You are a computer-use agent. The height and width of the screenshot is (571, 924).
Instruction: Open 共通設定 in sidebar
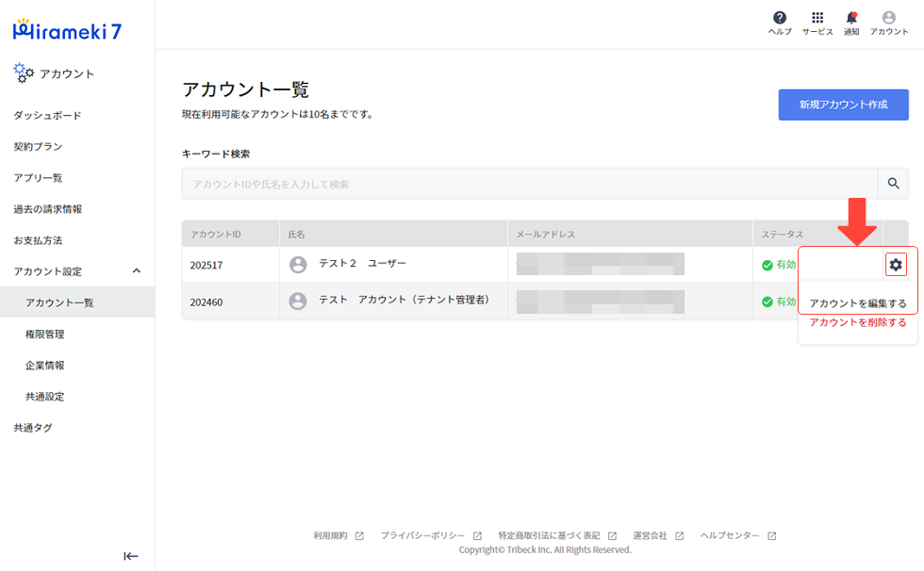[x=45, y=396]
